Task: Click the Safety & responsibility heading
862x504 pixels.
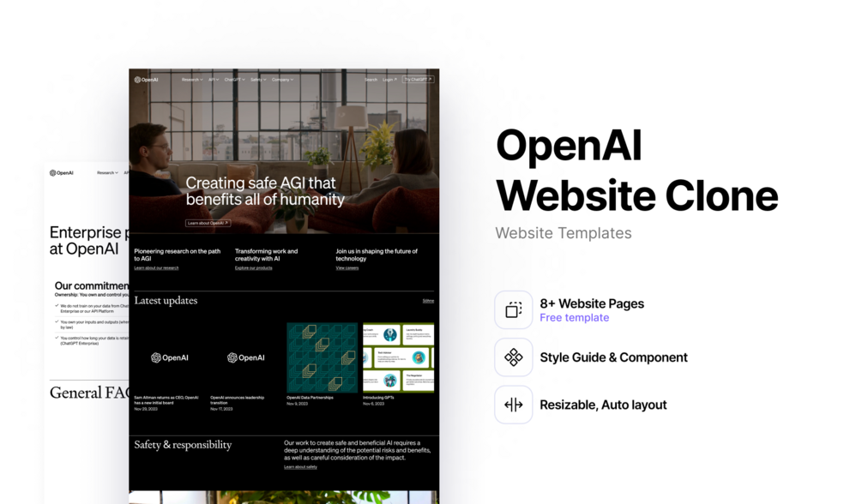Action: click(x=183, y=445)
